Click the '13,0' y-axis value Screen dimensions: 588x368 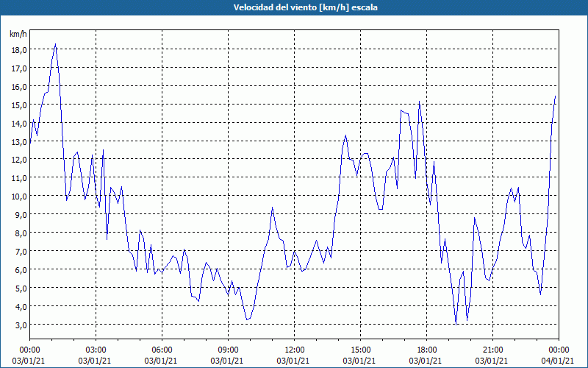pos(19,142)
